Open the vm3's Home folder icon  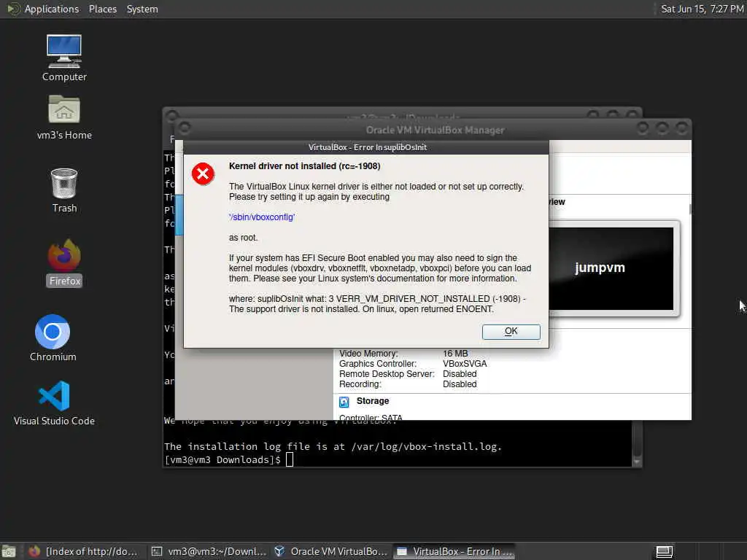64,117
